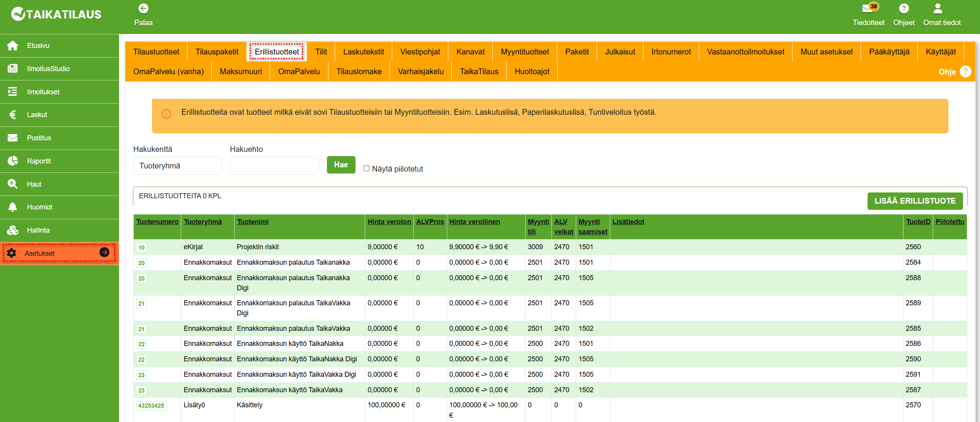Open the Paketit tab
The width and height of the screenshot is (980, 422).
click(x=577, y=52)
